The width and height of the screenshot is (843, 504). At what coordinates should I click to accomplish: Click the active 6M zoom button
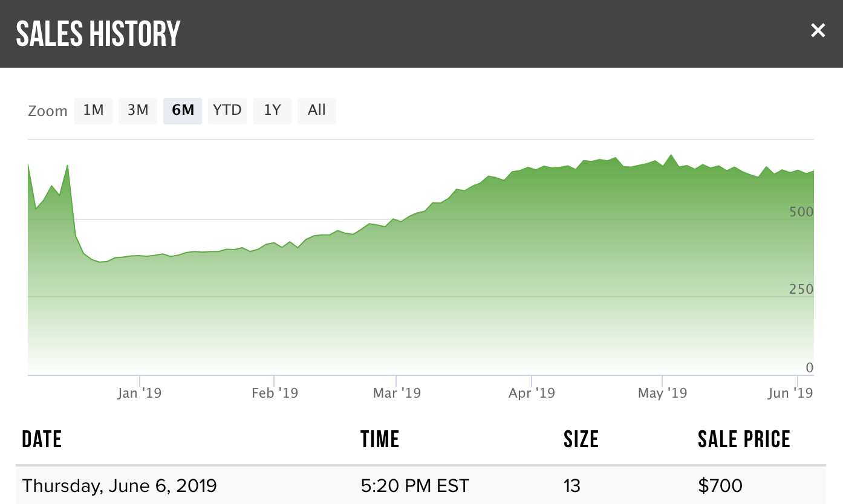coord(183,111)
